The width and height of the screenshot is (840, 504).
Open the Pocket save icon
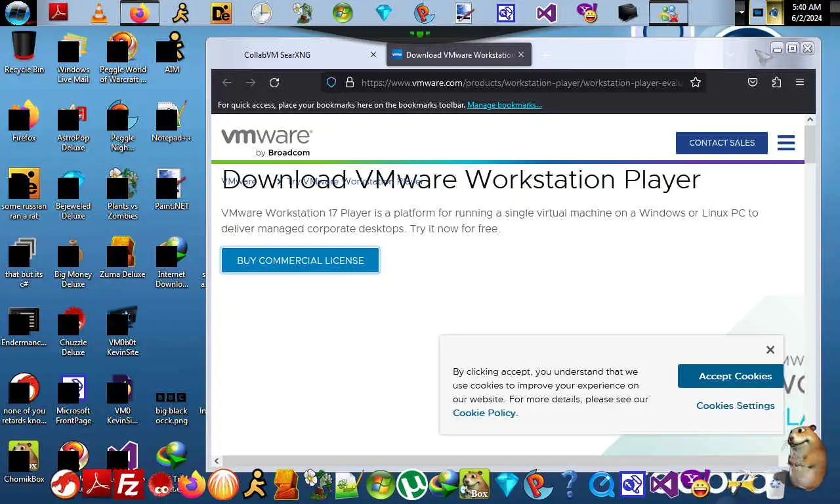pyautogui.click(x=753, y=82)
